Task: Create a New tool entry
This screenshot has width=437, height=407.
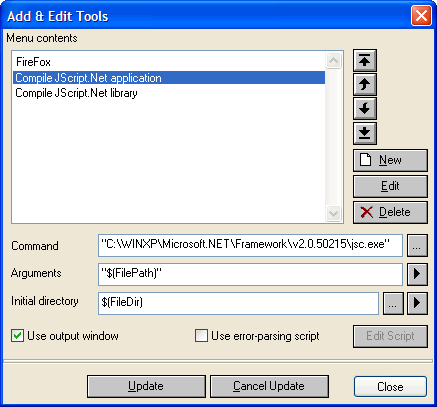Action: pos(390,160)
